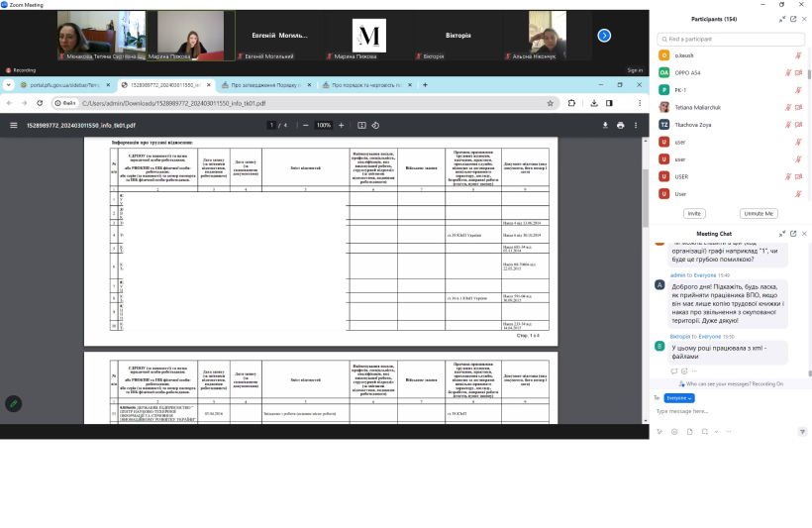Screen dimensions: 812x528
Task: Select Альона Ніконнук video thumbnail
Action: 548,36
